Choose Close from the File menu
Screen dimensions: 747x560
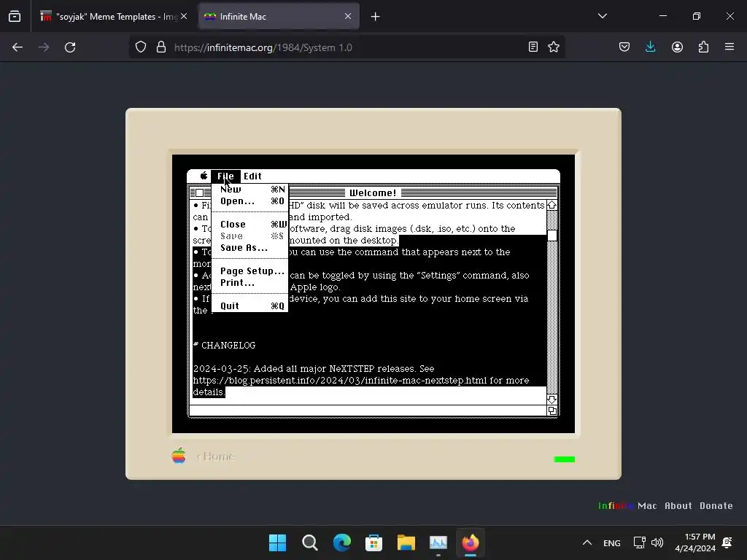point(249,225)
